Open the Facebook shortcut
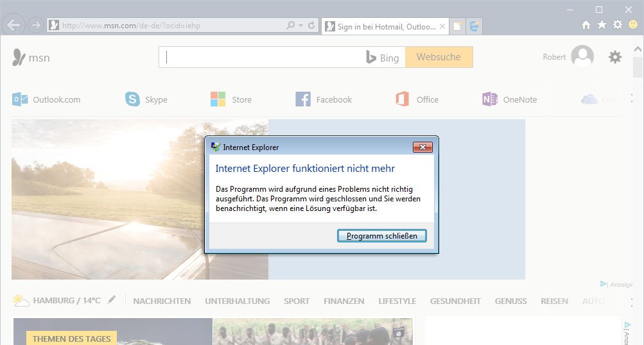This screenshot has width=644, height=345. point(324,99)
